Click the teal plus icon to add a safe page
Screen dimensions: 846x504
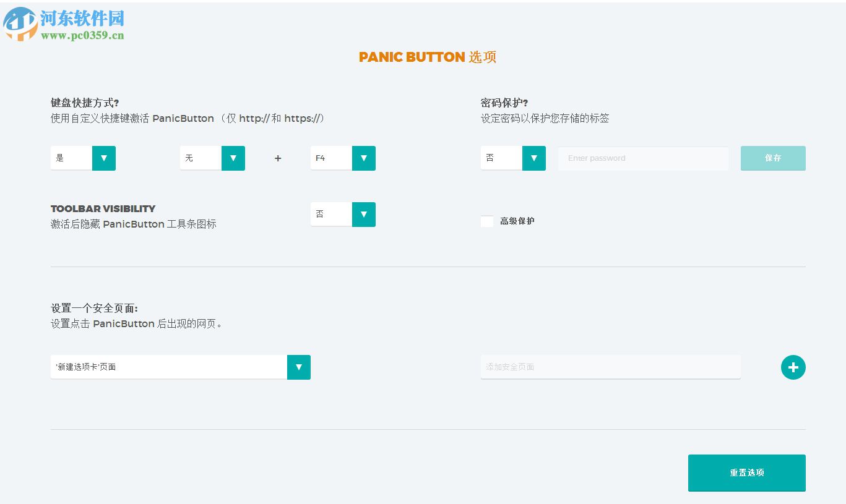click(793, 367)
